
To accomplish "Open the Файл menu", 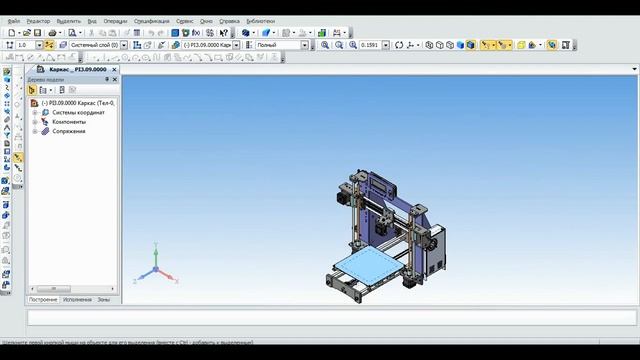I will tap(13, 21).
